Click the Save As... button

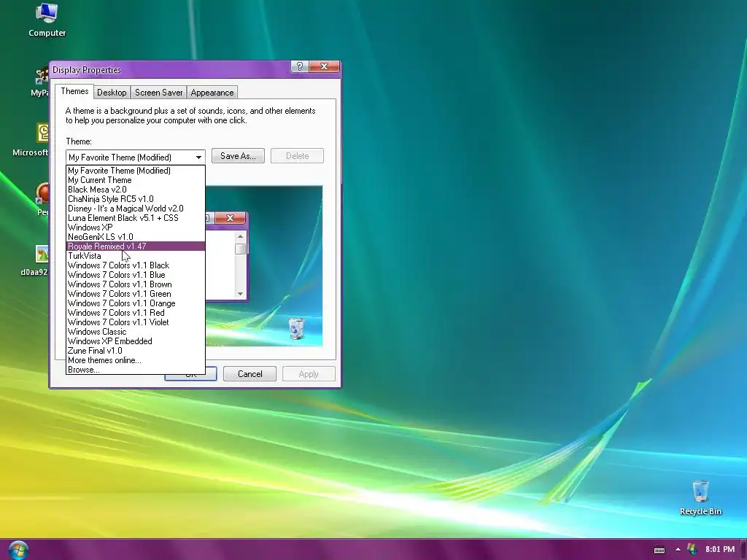pyautogui.click(x=238, y=156)
